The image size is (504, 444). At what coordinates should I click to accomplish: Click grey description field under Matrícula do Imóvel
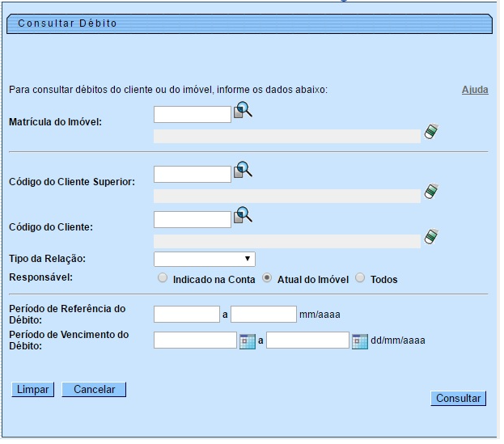(x=289, y=137)
